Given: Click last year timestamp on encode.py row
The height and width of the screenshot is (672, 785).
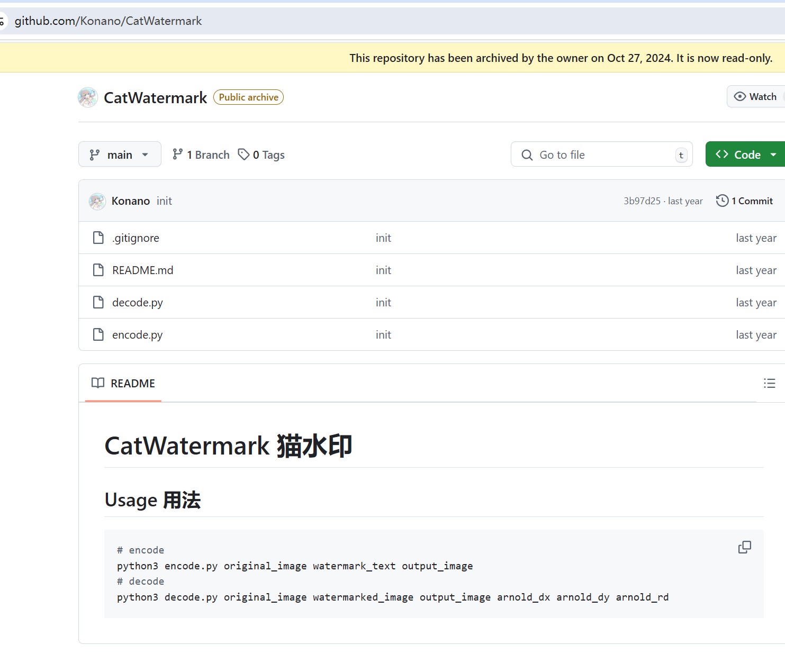Looking at the screenshot, I should 756,335.
